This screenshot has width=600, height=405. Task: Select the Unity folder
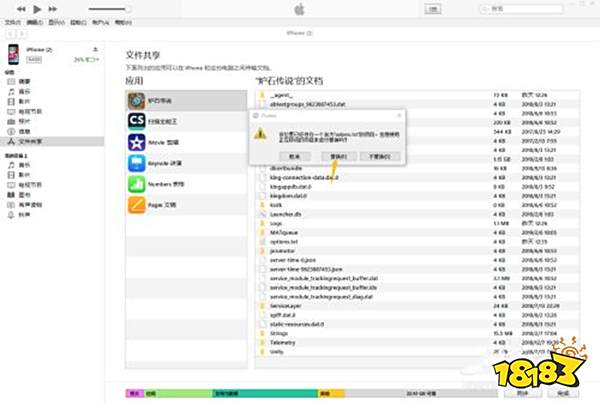point(417,352)
